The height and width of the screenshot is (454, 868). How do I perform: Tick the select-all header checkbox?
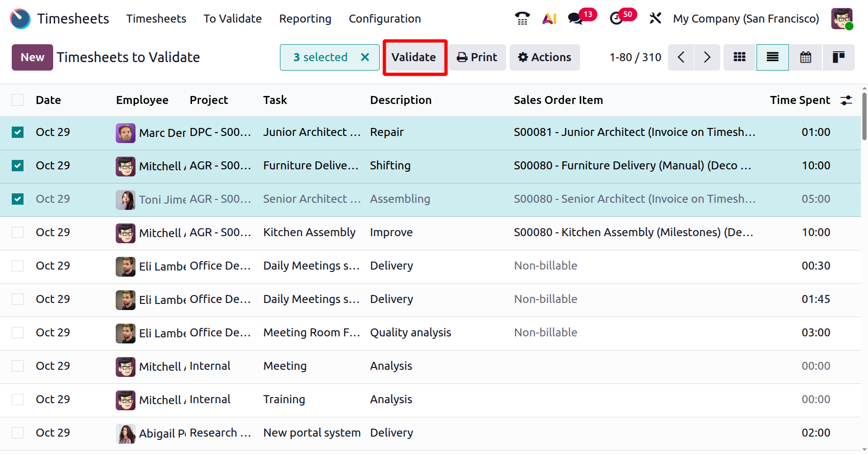point(18,100)
